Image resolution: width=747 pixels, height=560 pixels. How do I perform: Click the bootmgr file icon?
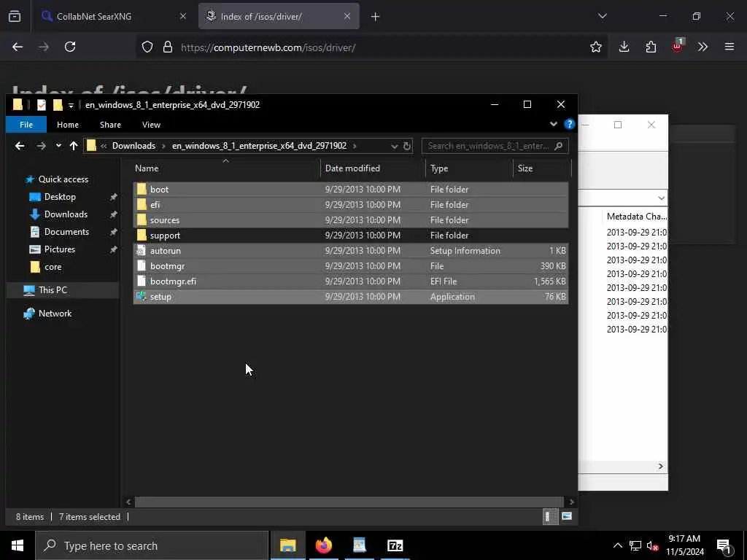[141, 265]
